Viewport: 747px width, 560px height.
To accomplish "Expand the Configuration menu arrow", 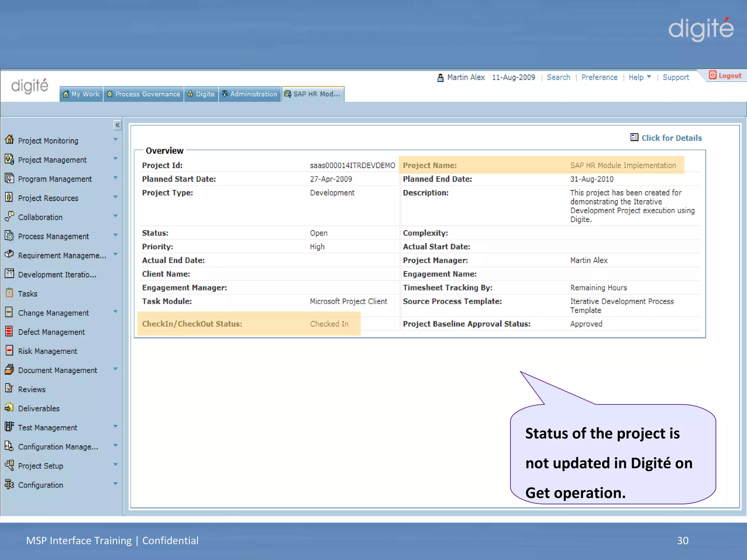I will coord(115,484).
